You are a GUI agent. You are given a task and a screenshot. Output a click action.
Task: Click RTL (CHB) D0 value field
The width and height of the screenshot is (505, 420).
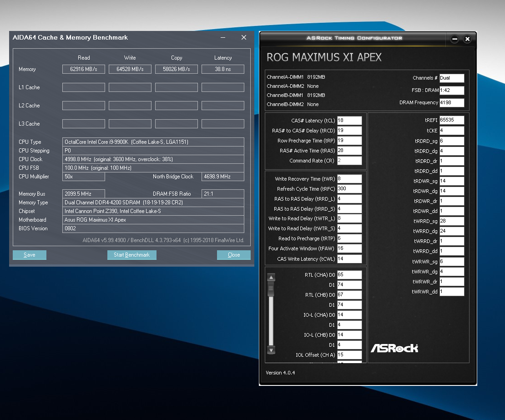tap(349, 295)
